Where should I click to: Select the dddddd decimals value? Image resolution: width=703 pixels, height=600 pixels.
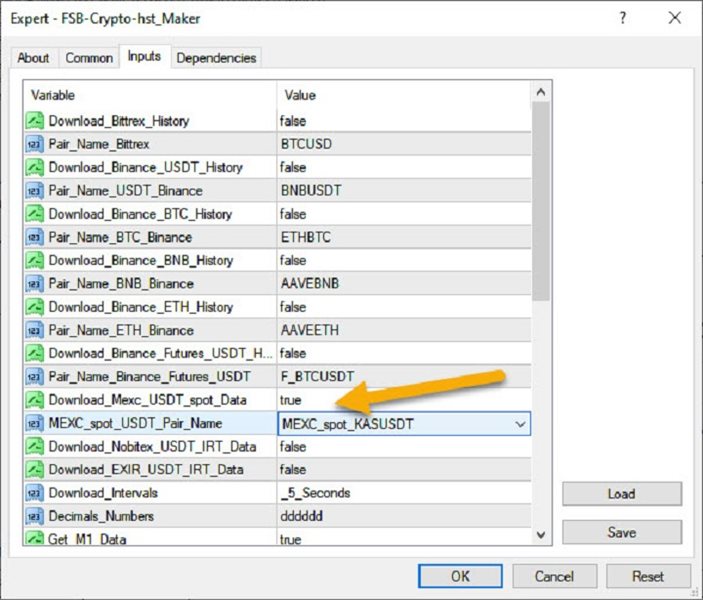point(404,516)
